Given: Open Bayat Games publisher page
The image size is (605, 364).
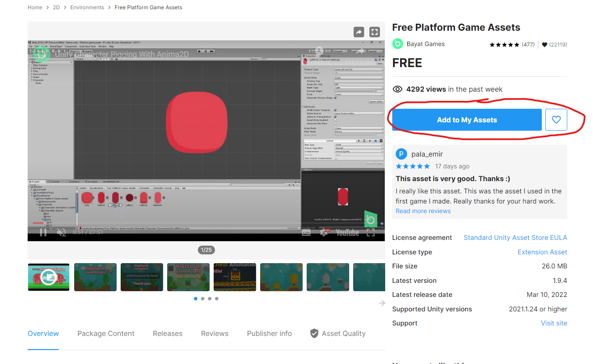Looking at the screenshot, I should point(426,44).
